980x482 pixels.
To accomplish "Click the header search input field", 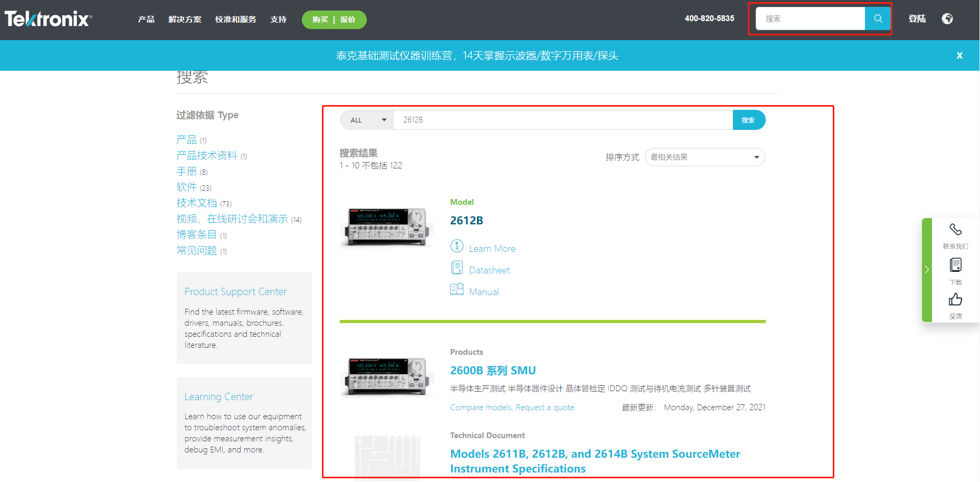I will pos(810,19).
